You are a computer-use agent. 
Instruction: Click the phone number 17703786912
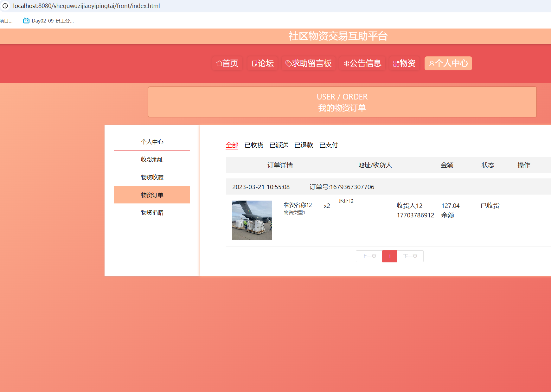415,215
